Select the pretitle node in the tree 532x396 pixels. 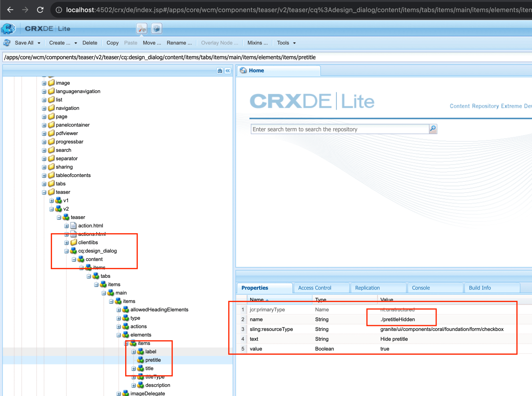(x=153, y=360)
